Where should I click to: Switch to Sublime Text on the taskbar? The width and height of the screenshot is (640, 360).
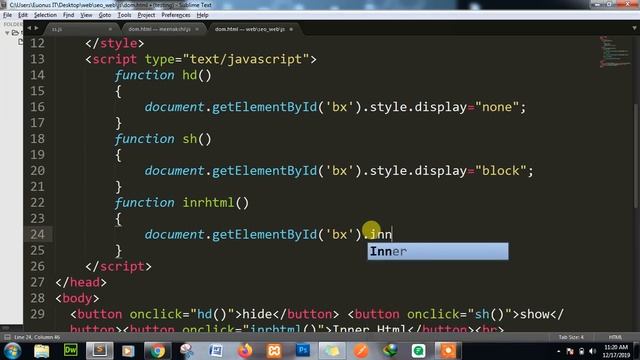[x=100, y=351]
